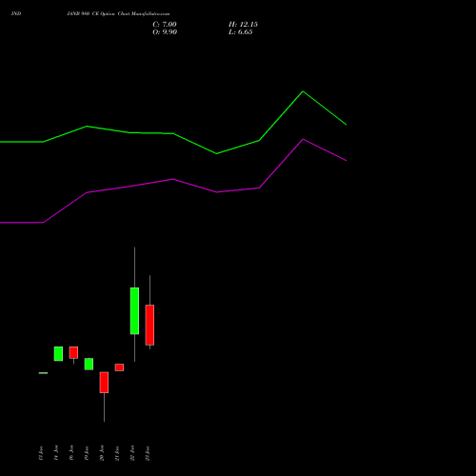This screenshot has height=476, width=476.
Task: Click the high value H: 12.15
Action: click(243, 25)
